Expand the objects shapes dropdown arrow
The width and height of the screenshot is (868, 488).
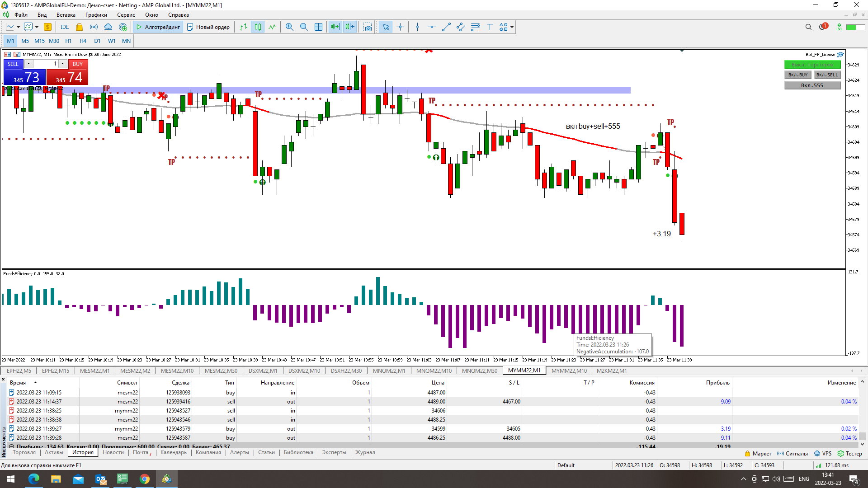click(x=512, y=27)
